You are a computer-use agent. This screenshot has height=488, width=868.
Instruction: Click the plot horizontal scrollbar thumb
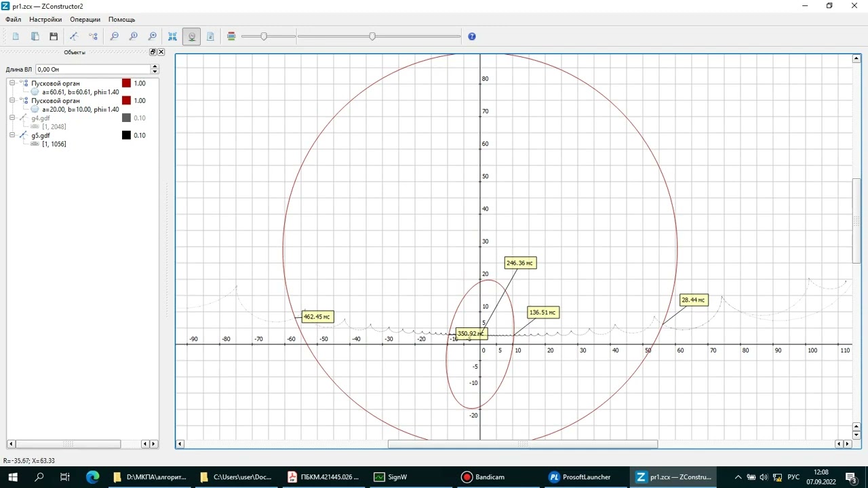[522, 444]
